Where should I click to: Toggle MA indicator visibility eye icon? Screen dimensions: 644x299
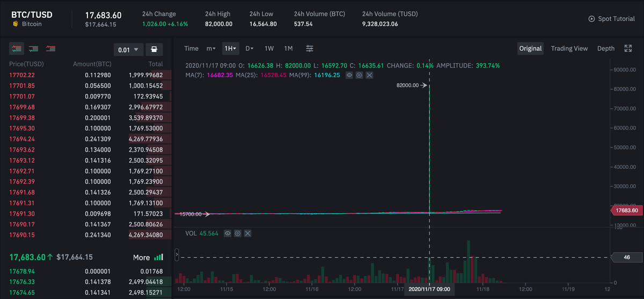(349, 75)
